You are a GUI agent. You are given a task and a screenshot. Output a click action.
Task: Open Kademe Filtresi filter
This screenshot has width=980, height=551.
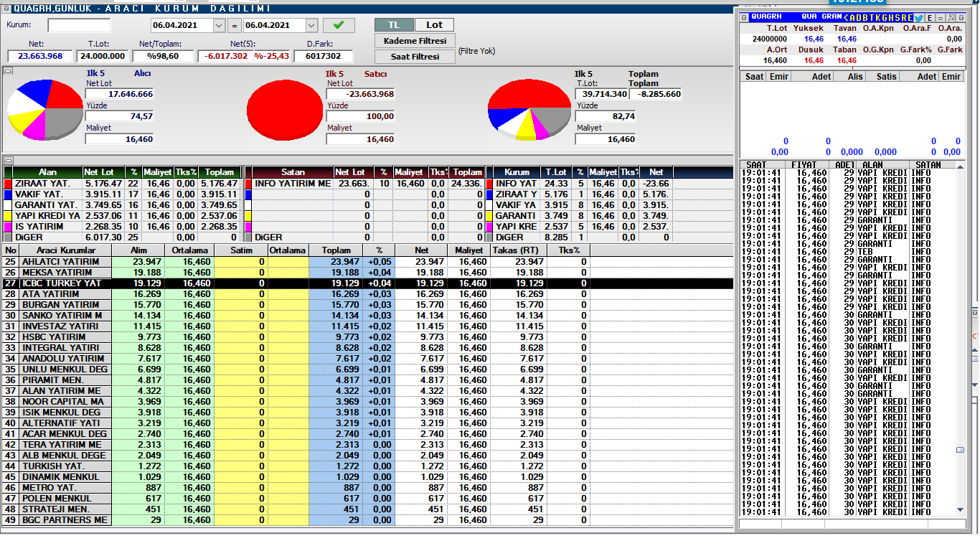click(415, 41)
